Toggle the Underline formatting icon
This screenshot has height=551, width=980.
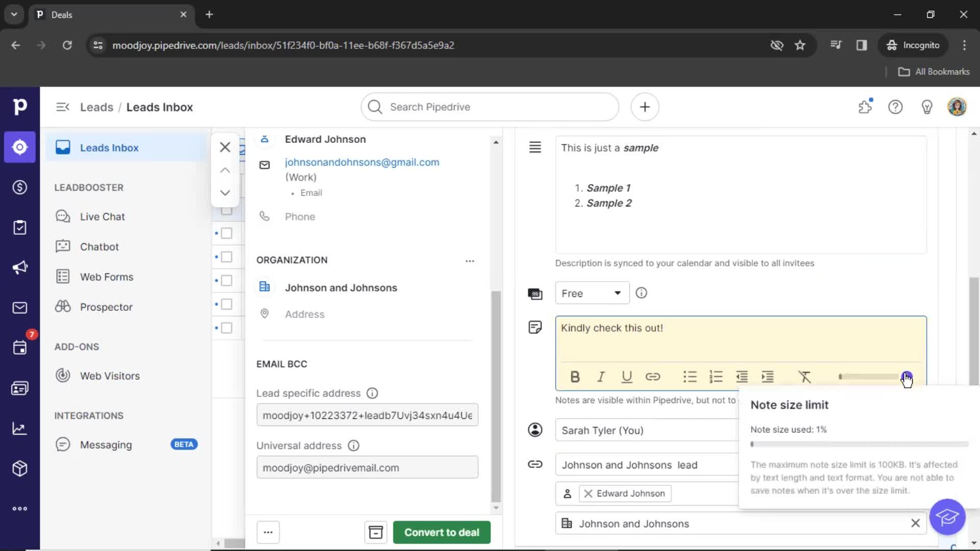627,377
